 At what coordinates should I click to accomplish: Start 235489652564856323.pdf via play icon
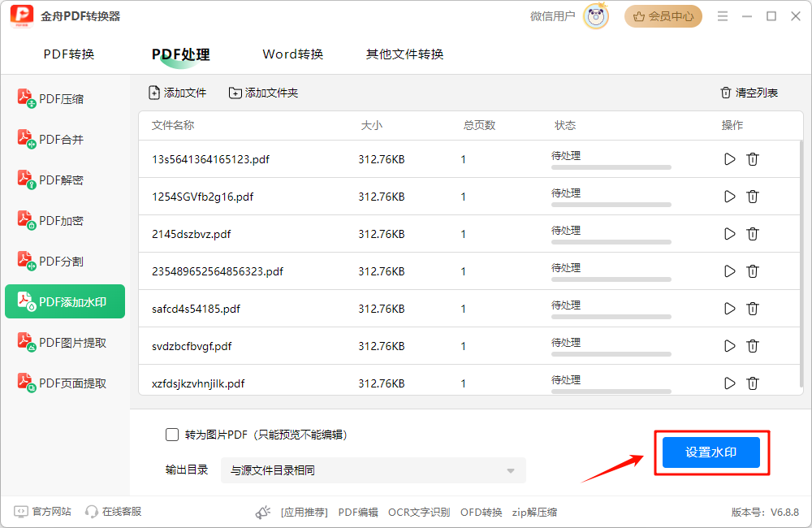[x=730, y=271]
